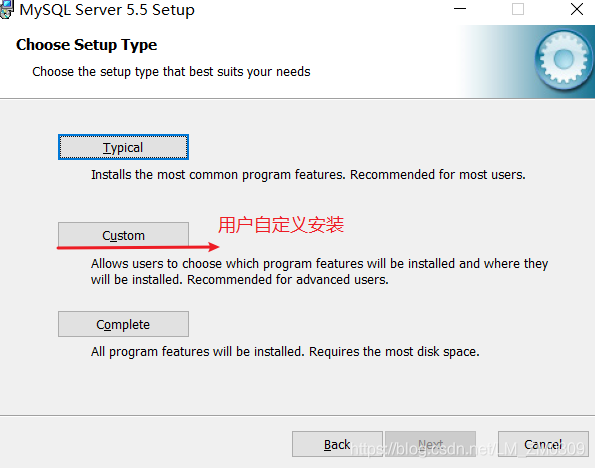The image size is (595, 468).
Task: Minimize the MySQL Server 5.5 Setup window
Action: click(460, 9)
